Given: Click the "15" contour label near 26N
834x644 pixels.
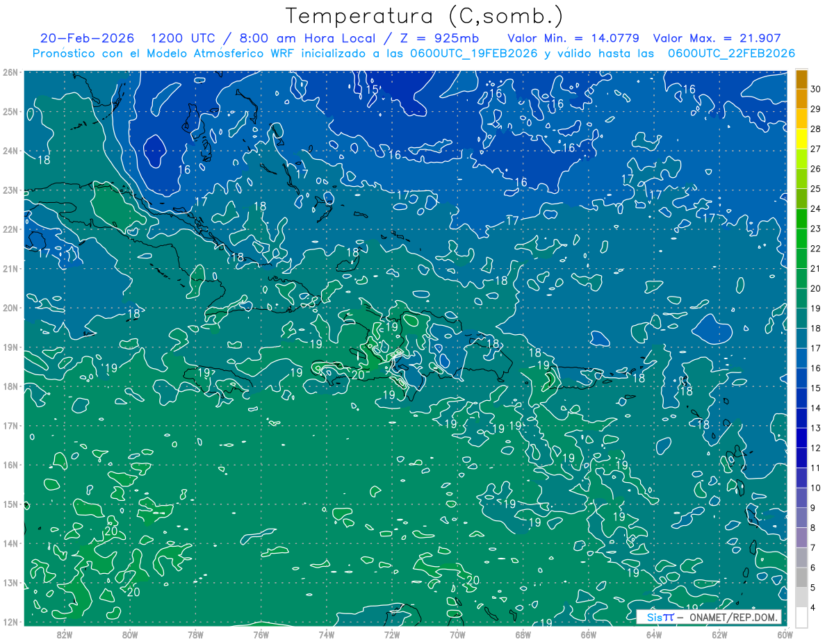Looking at the screenshot, I should click(373, 89).
